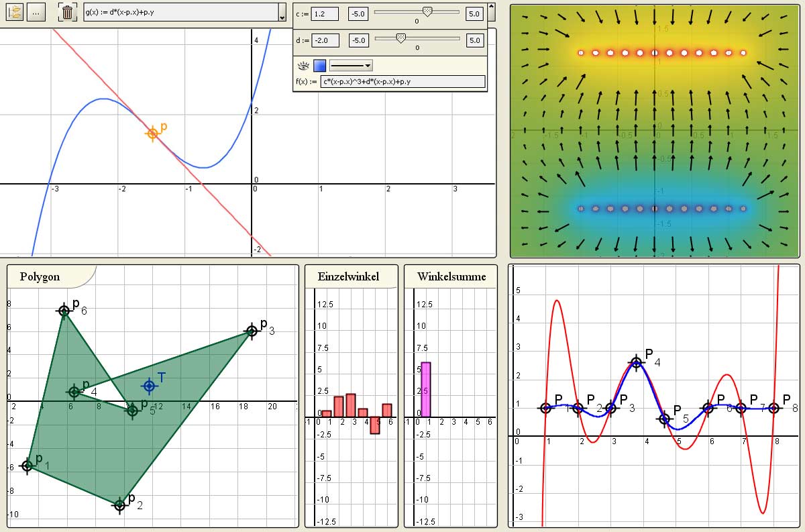Edit the d value field showing -2.0

327,40
